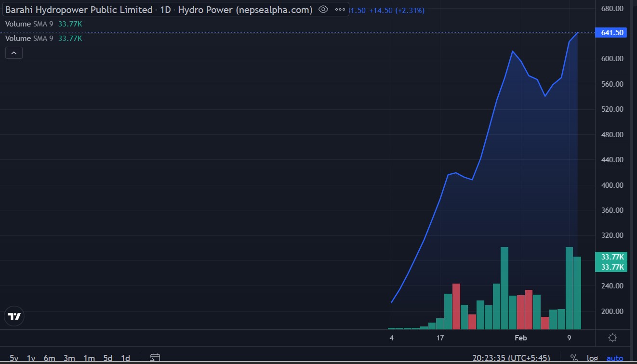Toggle the eye icon beside the symbol title
Viewport: 637px width, 364px height.
pos(323,9)
